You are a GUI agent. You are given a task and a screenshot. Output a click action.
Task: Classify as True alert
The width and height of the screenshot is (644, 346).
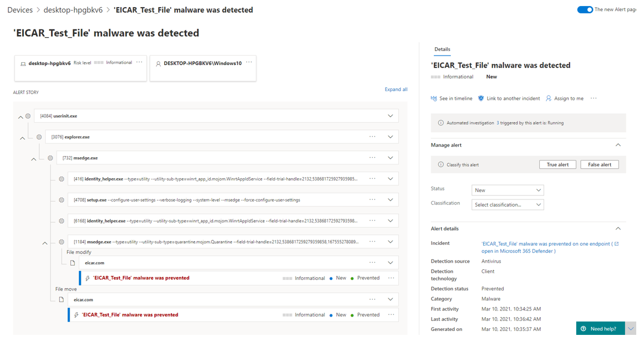point(557,164)
